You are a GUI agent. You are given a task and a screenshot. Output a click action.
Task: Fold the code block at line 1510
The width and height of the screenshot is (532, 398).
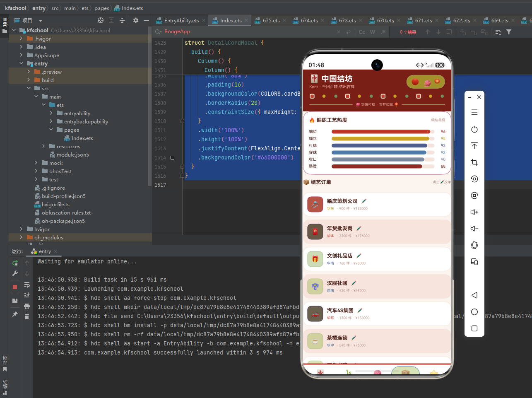182,121
